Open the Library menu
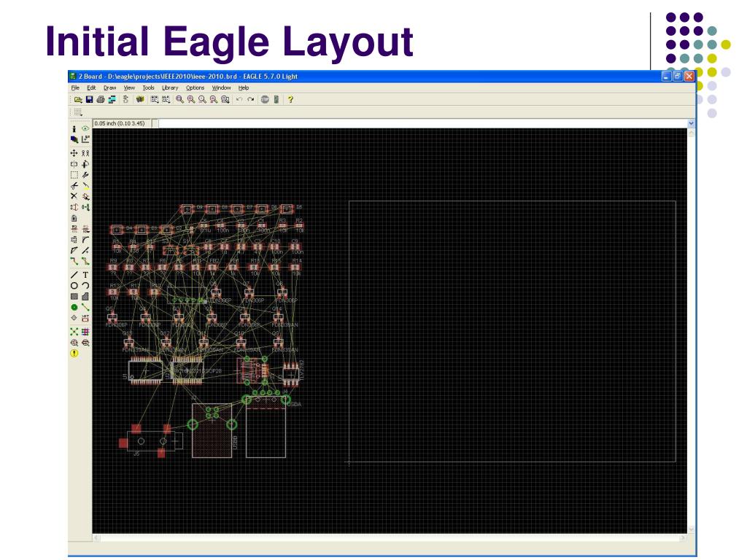 coord(170,88)
